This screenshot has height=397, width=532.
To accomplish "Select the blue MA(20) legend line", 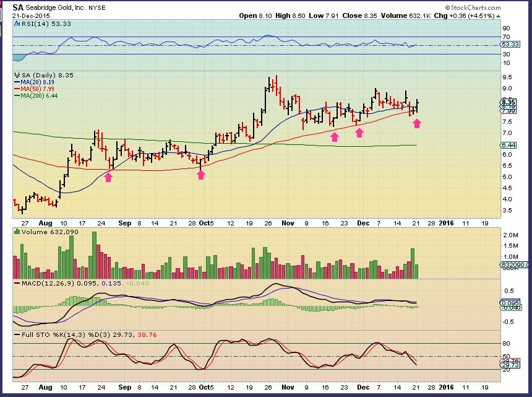I will 17,82.
